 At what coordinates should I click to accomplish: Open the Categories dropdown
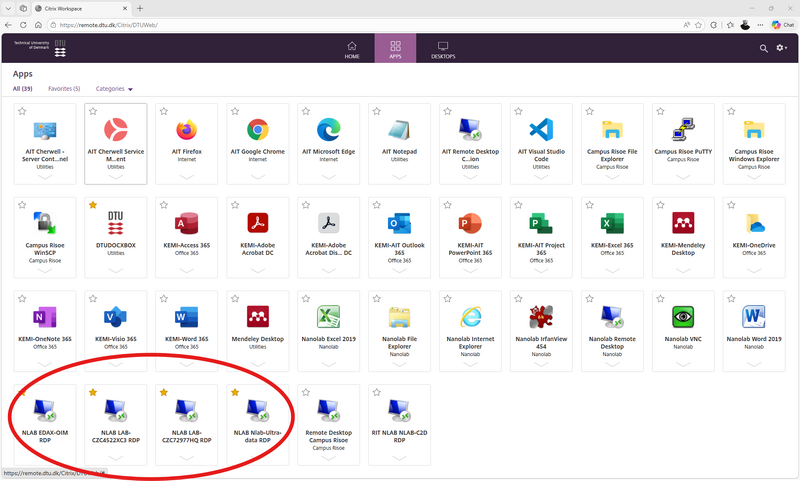(114, 89)
